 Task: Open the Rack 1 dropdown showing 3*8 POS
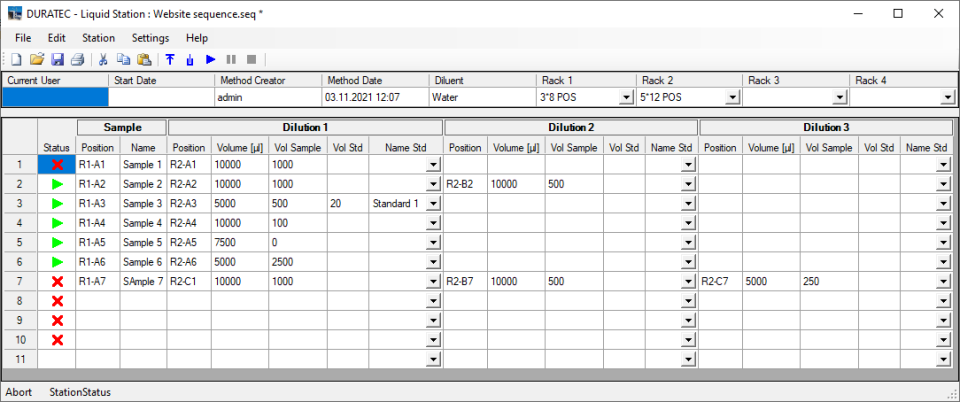(x=626, y=97)
